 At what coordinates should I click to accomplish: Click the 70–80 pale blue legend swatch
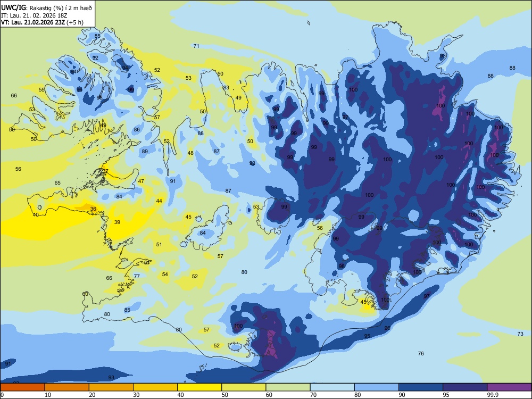(x=332, y=387)
